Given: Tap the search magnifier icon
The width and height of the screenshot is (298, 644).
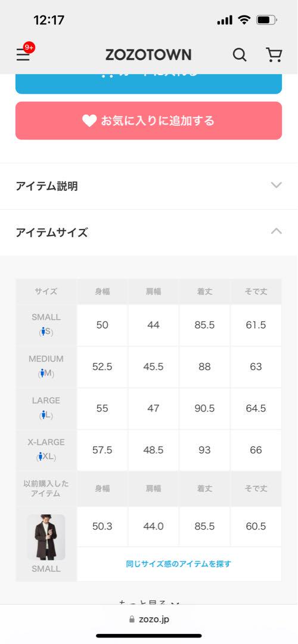Looking at the screenshot, I should (240, 55).
